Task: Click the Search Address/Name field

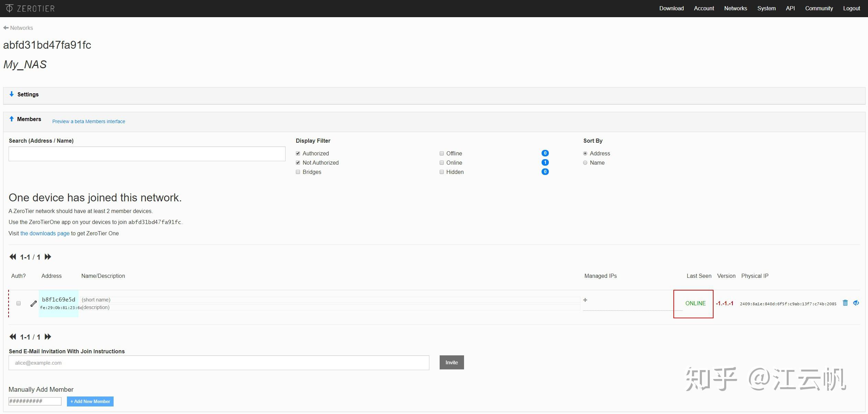Action: tap(147, 154)
